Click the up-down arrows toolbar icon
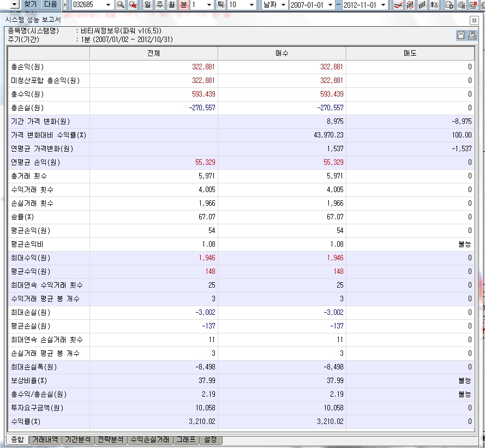 click(x=434, y=5)
